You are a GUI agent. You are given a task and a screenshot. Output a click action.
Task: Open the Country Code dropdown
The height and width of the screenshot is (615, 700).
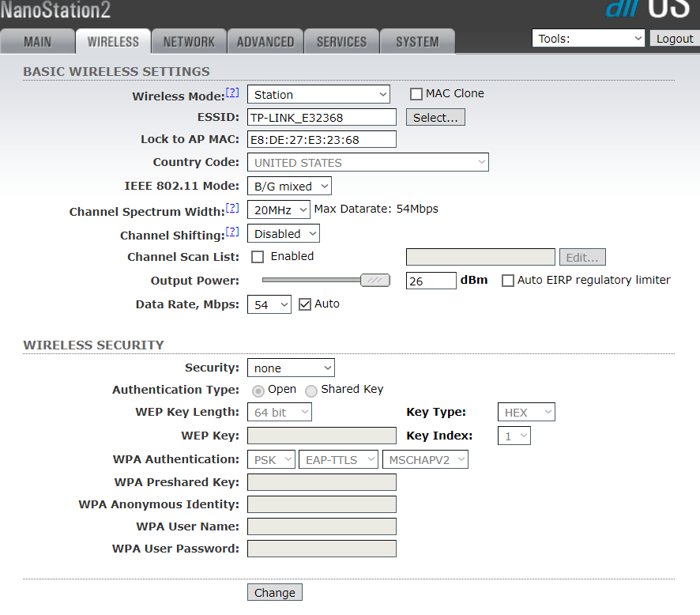click(368, 162)
